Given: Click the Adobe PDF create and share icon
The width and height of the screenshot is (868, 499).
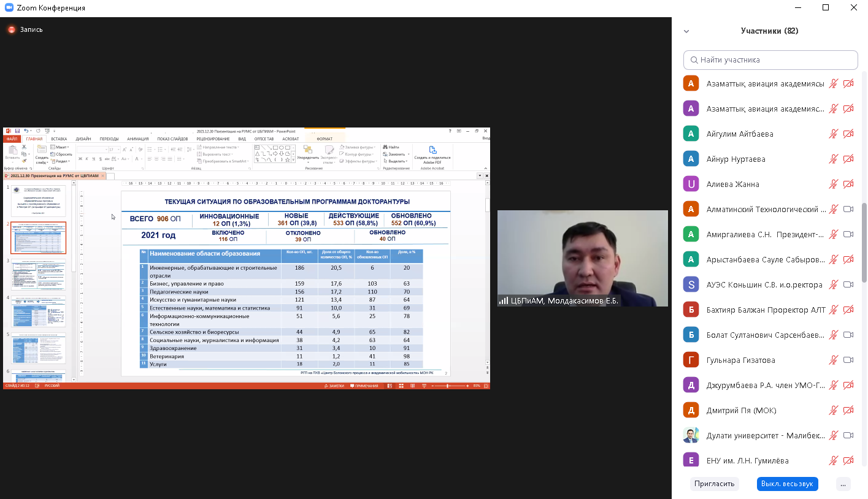Looking at the screenshot, I should pyautogui.click(x=432, y=150).
